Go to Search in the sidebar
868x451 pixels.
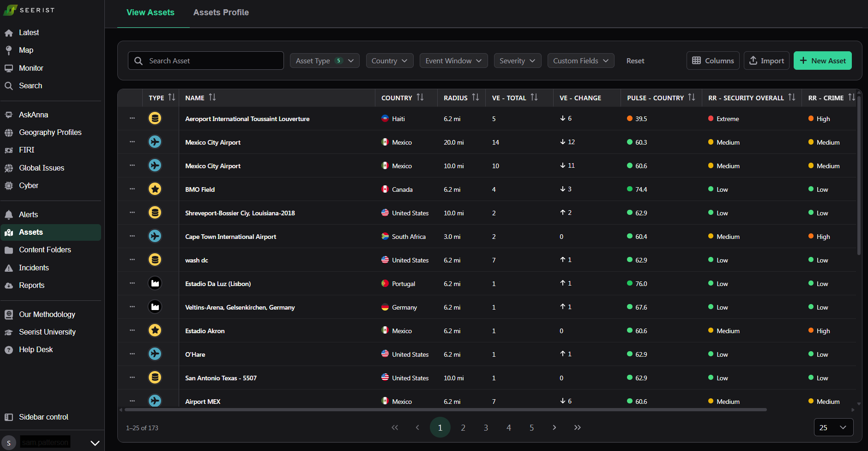click(x=30, y=86)
